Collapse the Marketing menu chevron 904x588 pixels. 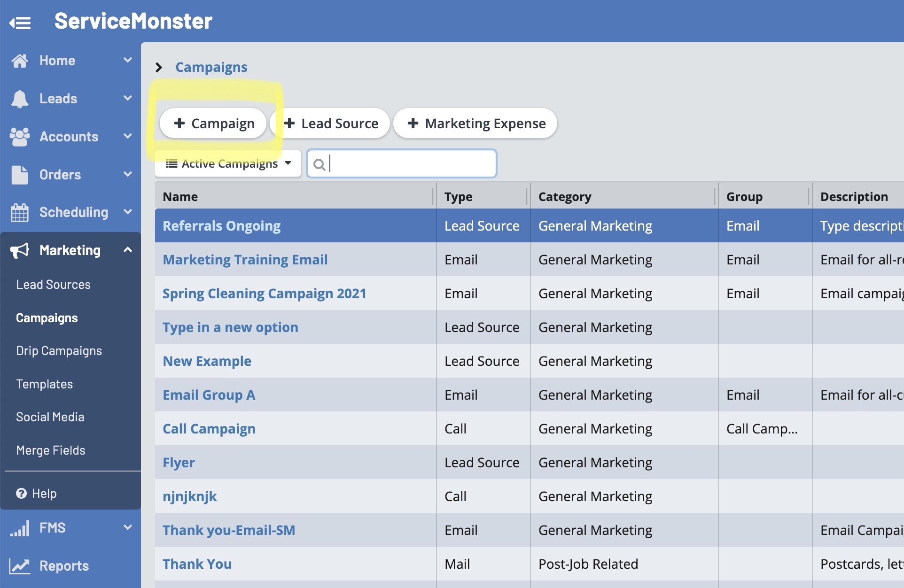click(127, 250)
